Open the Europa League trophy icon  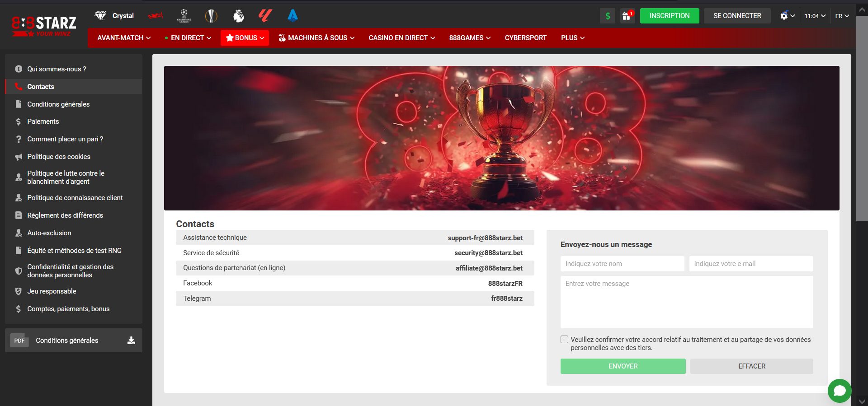click(211, 16)
